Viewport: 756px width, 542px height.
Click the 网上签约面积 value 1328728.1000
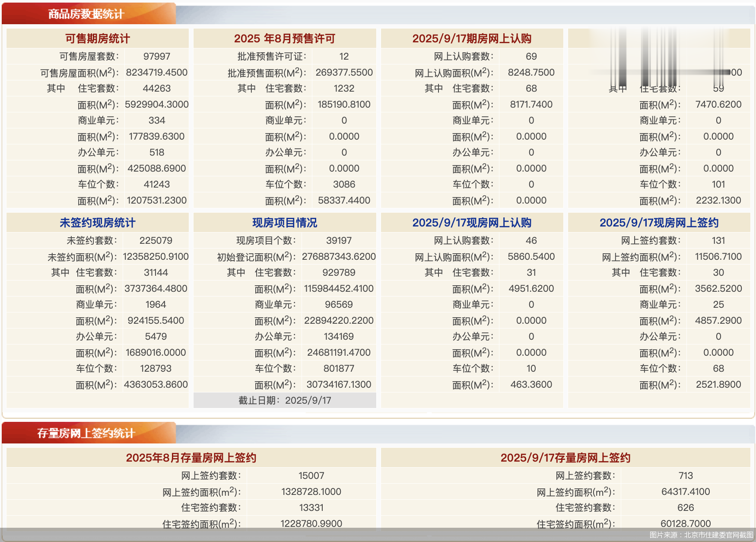pos(311,491)
